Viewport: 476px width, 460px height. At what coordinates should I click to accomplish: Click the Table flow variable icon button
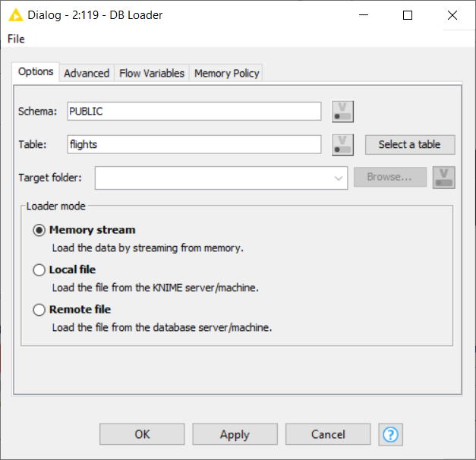[342, 144]
